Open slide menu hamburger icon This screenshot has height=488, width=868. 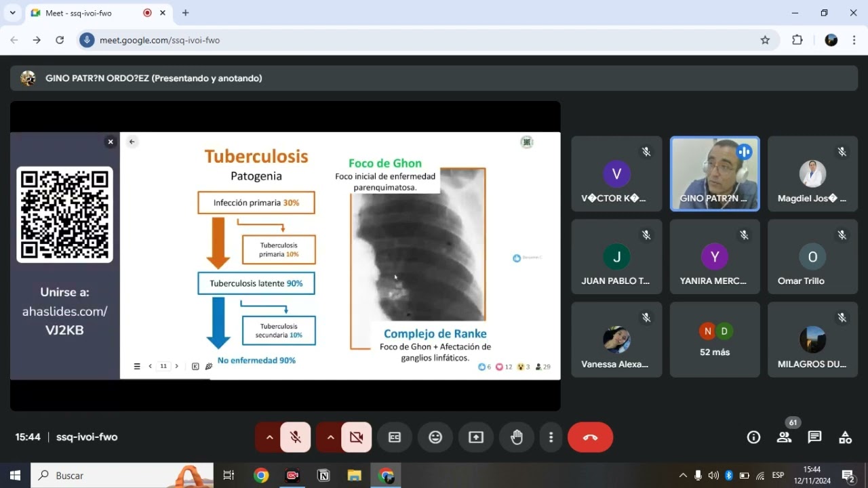(137, 366)
